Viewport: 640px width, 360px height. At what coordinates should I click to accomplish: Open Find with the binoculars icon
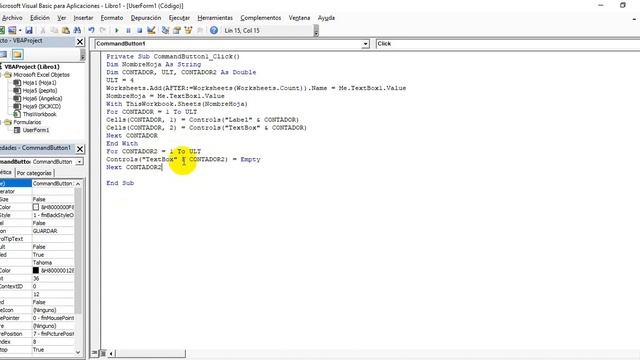[77, 30]
